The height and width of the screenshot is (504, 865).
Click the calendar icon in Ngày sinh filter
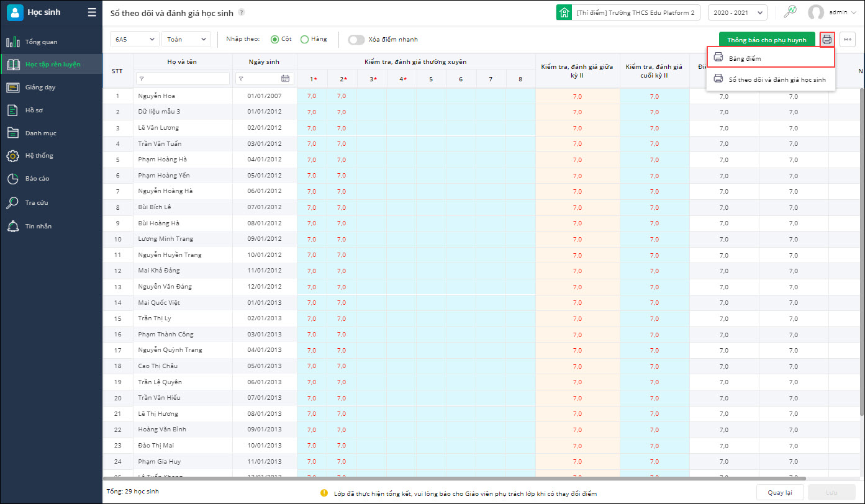coord(285,79)
